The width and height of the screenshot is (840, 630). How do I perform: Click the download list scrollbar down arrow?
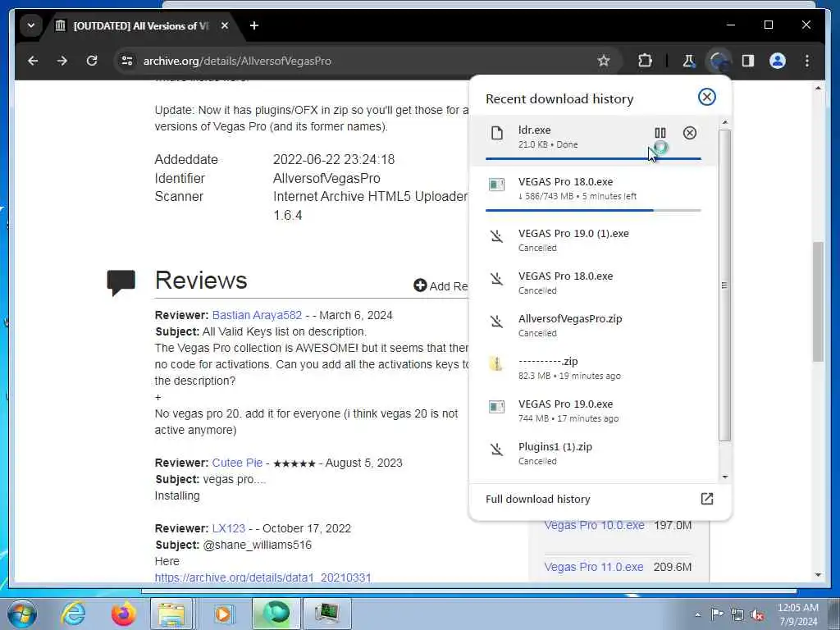725,477
